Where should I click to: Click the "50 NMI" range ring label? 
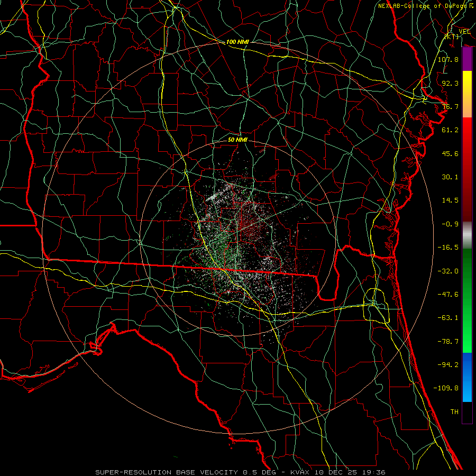(237, 140)
